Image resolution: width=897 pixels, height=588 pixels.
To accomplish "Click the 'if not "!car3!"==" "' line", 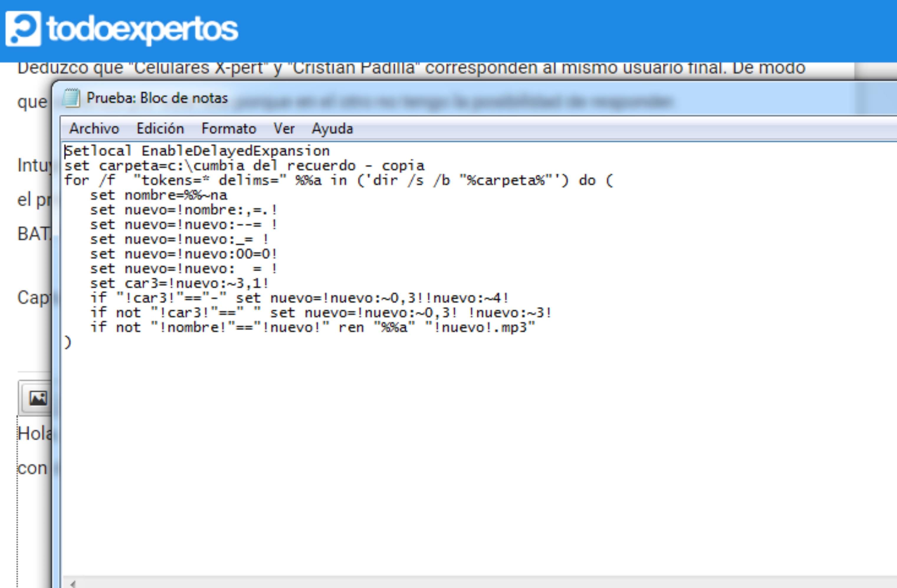I will pos(321,313).
